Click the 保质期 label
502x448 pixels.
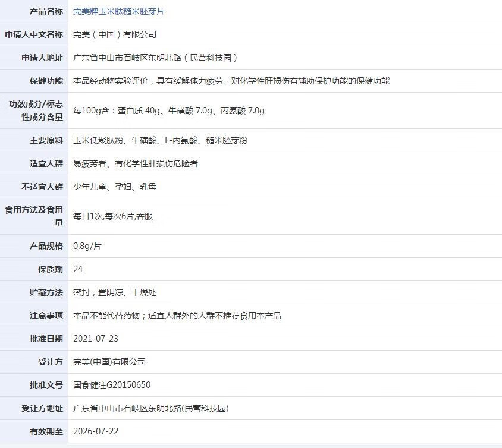point(51,269)
